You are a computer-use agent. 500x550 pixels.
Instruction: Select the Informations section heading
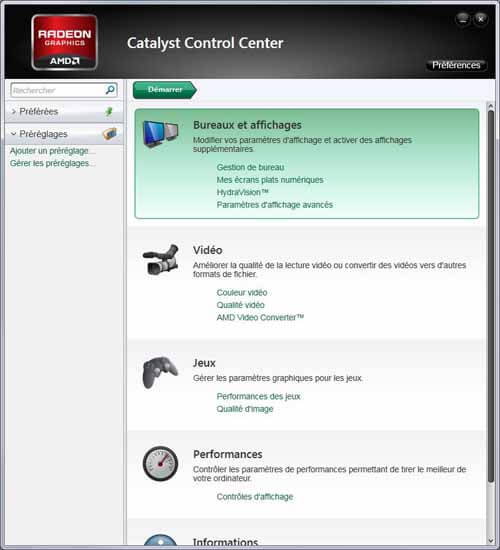226,541
